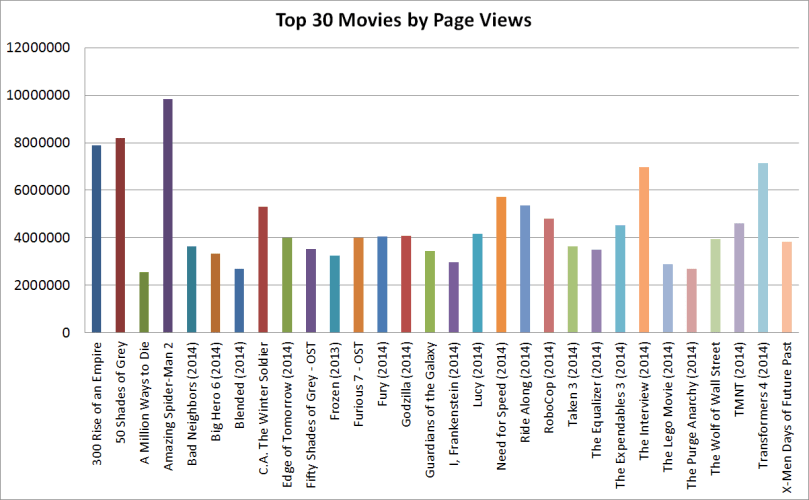Screen dimensions: 809x500
Task: Select the X-Men Days of Future Past bar
Action: coord(787,287)
